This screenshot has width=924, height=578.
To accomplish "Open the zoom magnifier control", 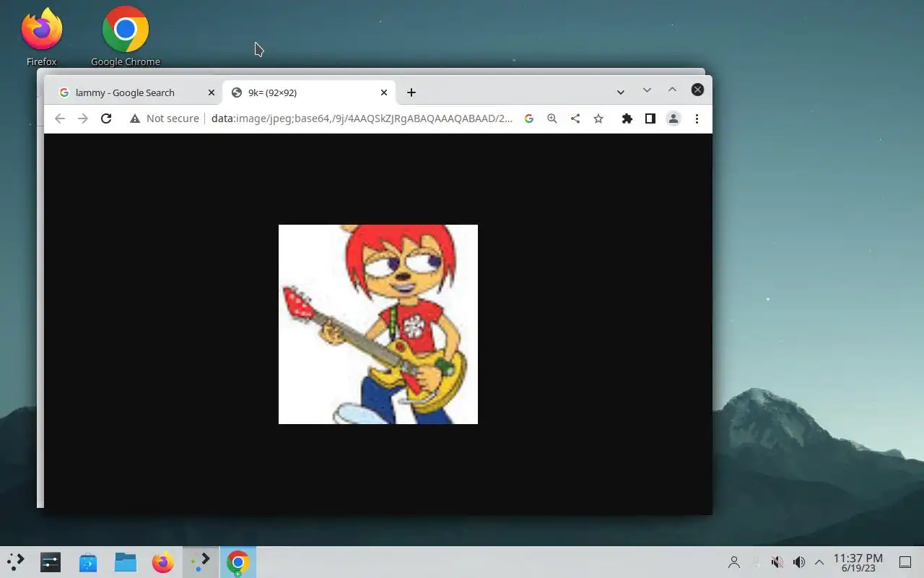I will pyautogui.click(x=552, y=118).
